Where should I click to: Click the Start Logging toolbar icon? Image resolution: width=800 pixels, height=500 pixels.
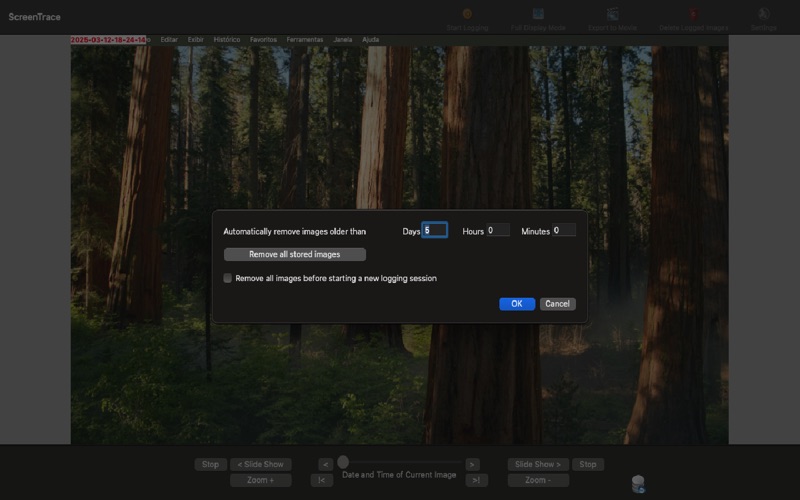point(467,14)
